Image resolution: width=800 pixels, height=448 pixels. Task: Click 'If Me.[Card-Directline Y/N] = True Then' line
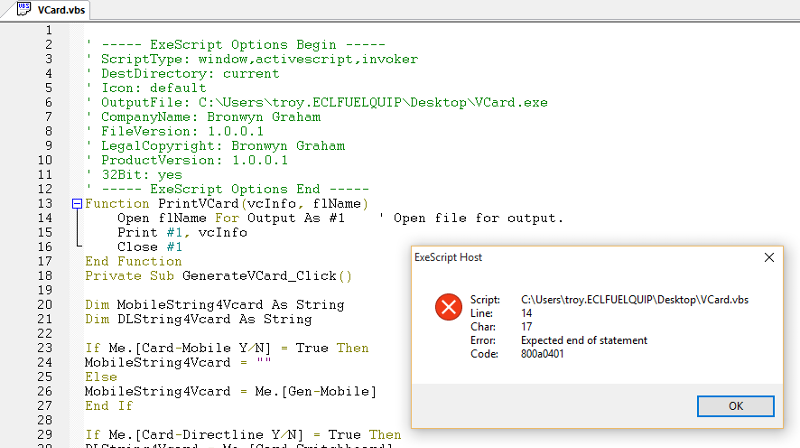(x=243, y=435)
